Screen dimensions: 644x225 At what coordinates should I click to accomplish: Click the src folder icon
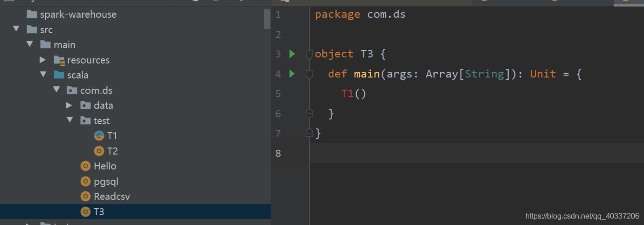click(32, 30)
